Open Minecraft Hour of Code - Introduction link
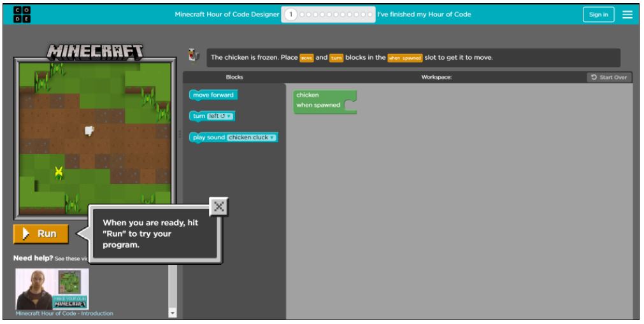This screenshot has width=644, height=324. tap(64, 313)
